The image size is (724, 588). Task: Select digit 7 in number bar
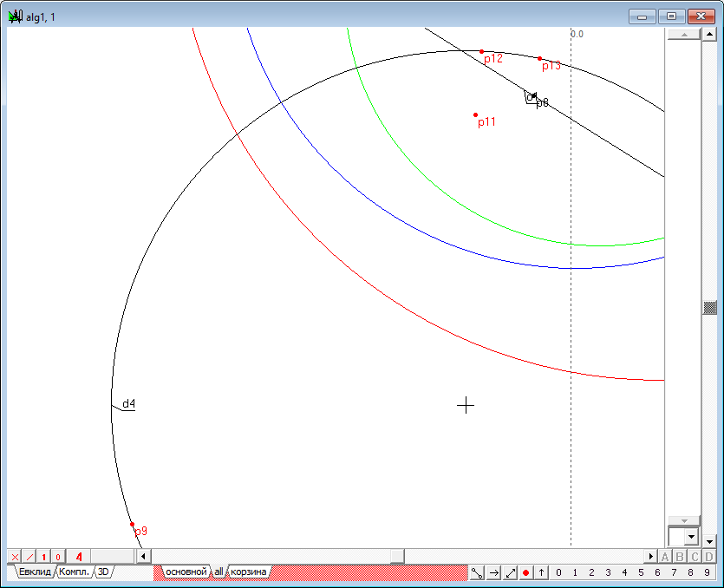pyautogui.click(x=674, y=572)
